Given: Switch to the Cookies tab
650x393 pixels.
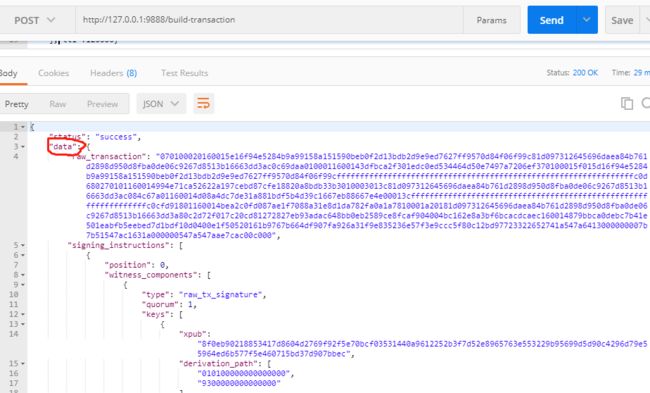Looking at the screenshot, I should coord(53,73).
